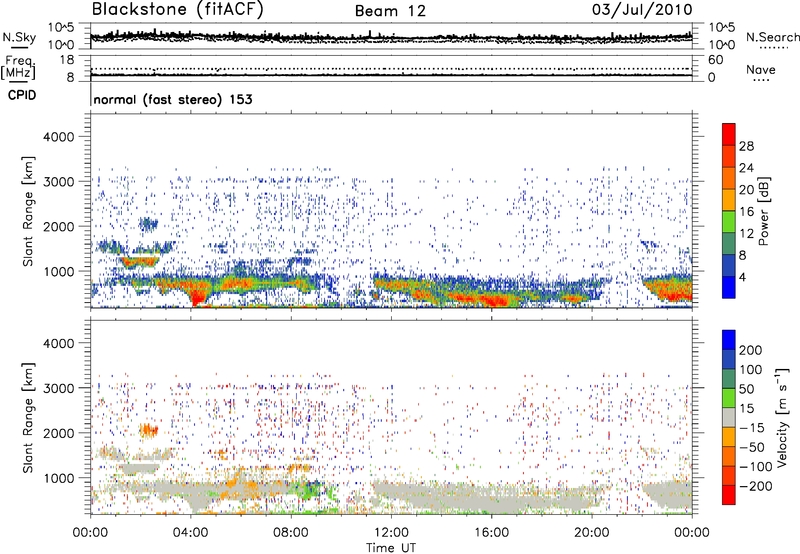Click the red top segment of the power colorbar

click(x=729, y=134)
